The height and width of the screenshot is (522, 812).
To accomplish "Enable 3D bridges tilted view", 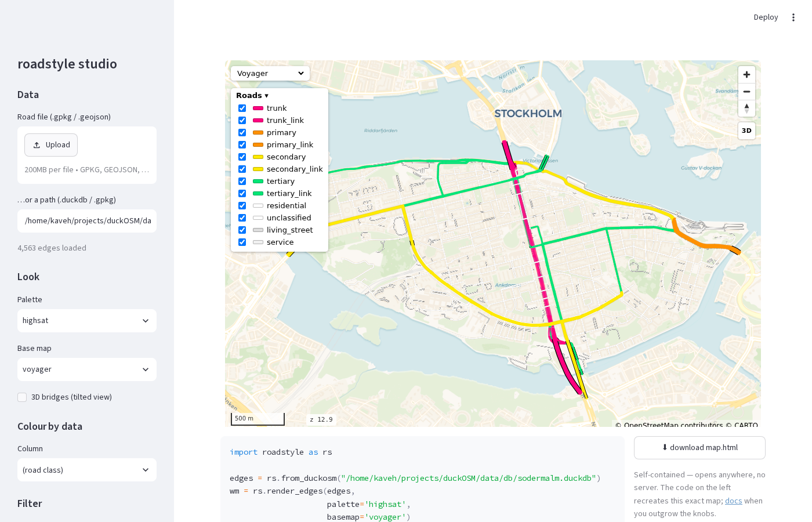I will tap(22, 397).
